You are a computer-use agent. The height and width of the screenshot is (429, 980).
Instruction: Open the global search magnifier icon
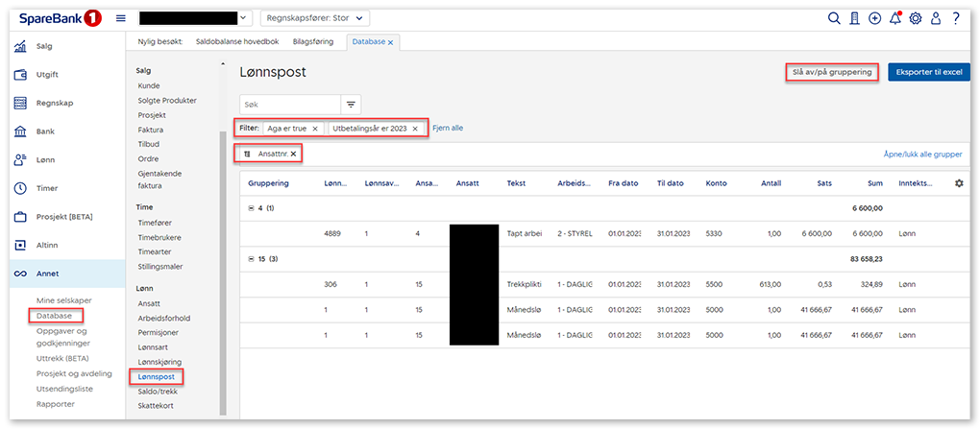pos(834,18)
